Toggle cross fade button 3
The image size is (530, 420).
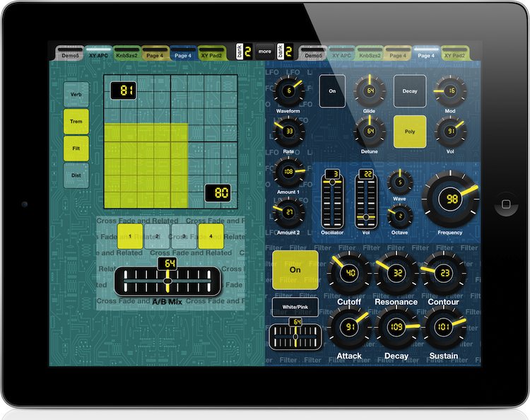click(184, 236)
